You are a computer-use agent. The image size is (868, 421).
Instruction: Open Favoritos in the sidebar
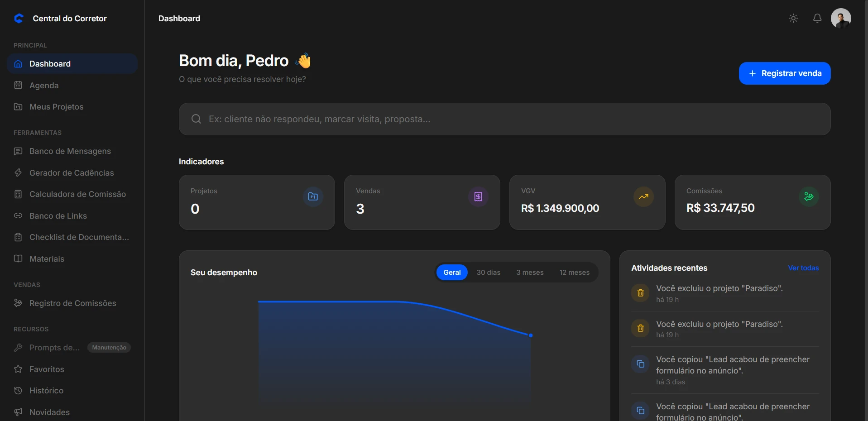72,369
